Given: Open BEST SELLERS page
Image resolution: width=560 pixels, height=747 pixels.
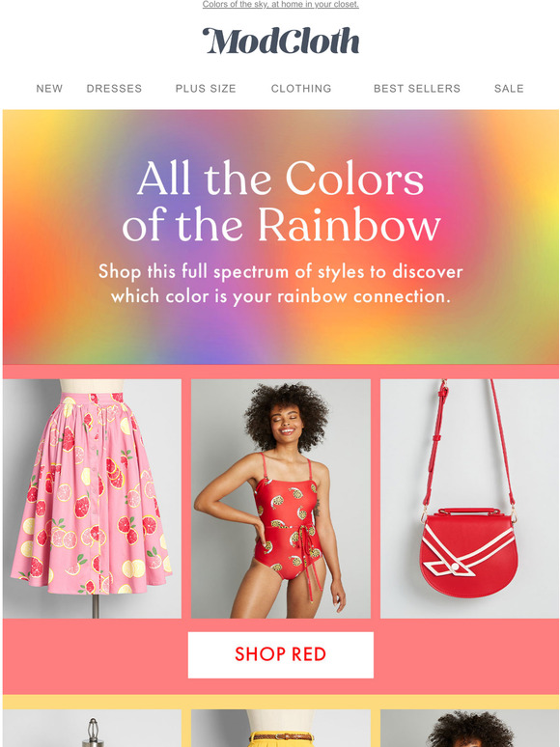Looking at the screenshot, I should 417,89.
